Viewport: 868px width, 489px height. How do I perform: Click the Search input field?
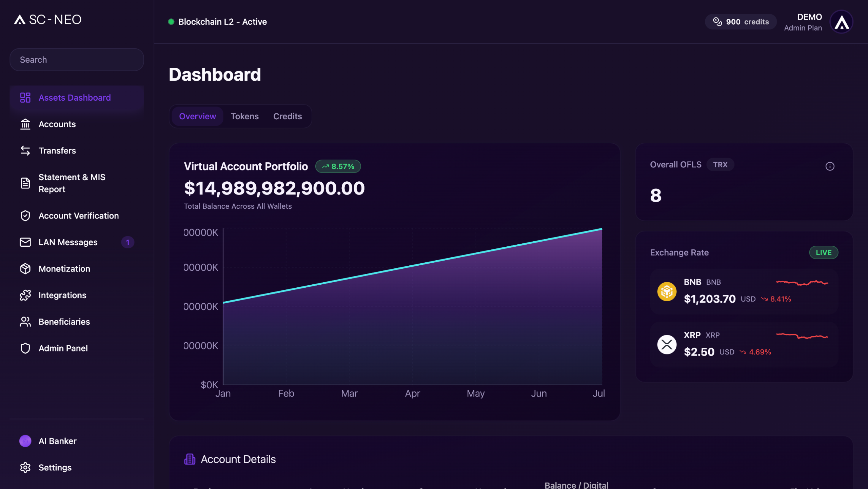(x=77, y=60)
